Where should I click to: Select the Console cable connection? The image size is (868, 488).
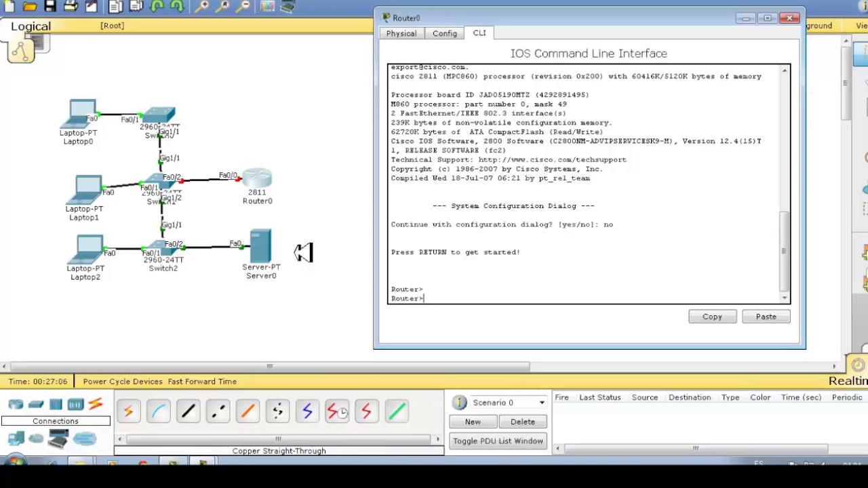[158, 411]
